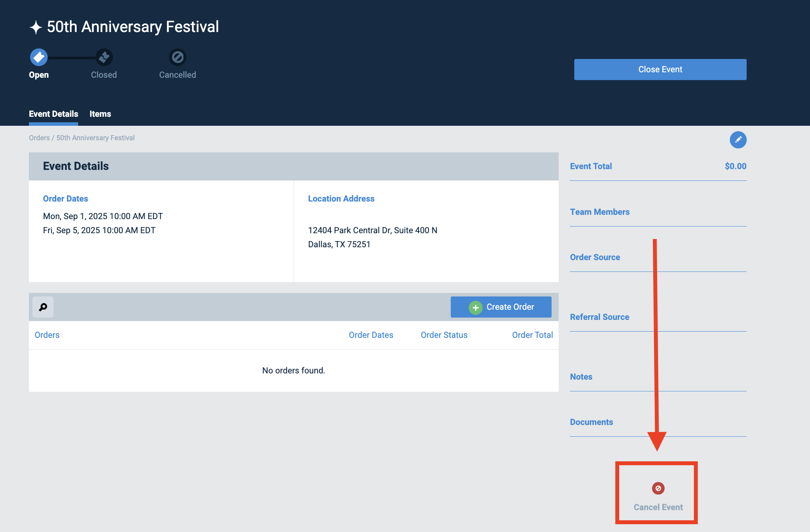
Task: Click the $0.00 event total amount
Action: (x=735, y=166)
